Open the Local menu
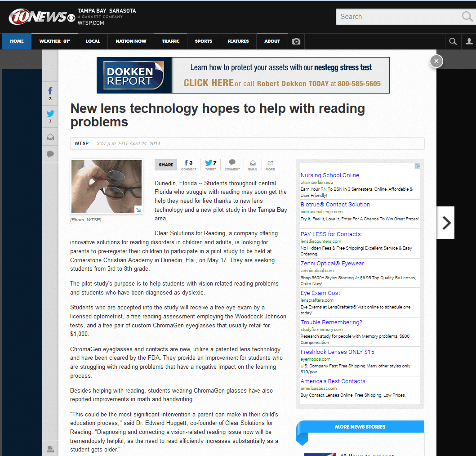 tap(93, 41)
